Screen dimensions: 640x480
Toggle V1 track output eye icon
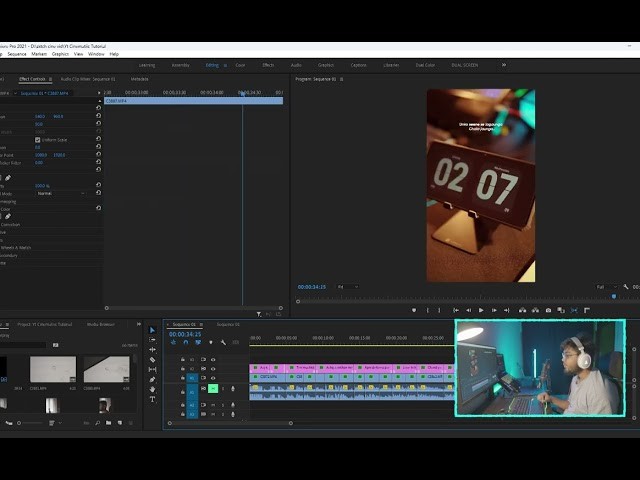[x=213, y=378]
